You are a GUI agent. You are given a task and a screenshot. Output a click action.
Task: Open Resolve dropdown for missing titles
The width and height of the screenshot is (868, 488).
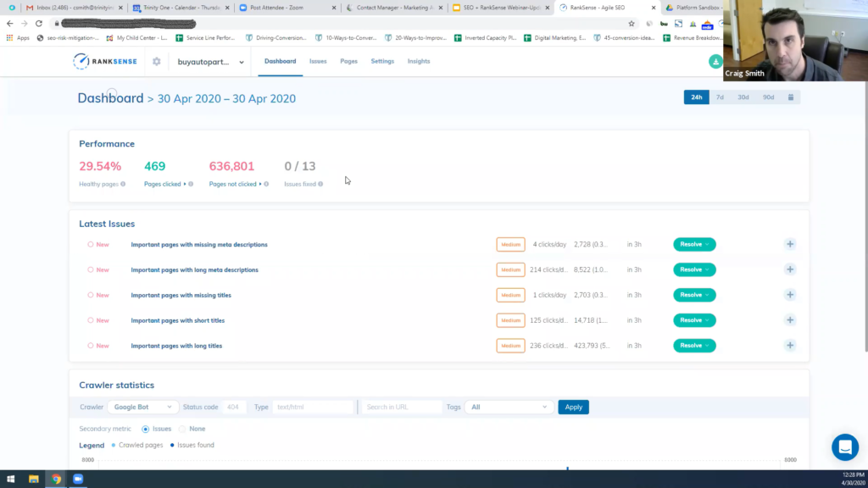(x=694, y=295)
